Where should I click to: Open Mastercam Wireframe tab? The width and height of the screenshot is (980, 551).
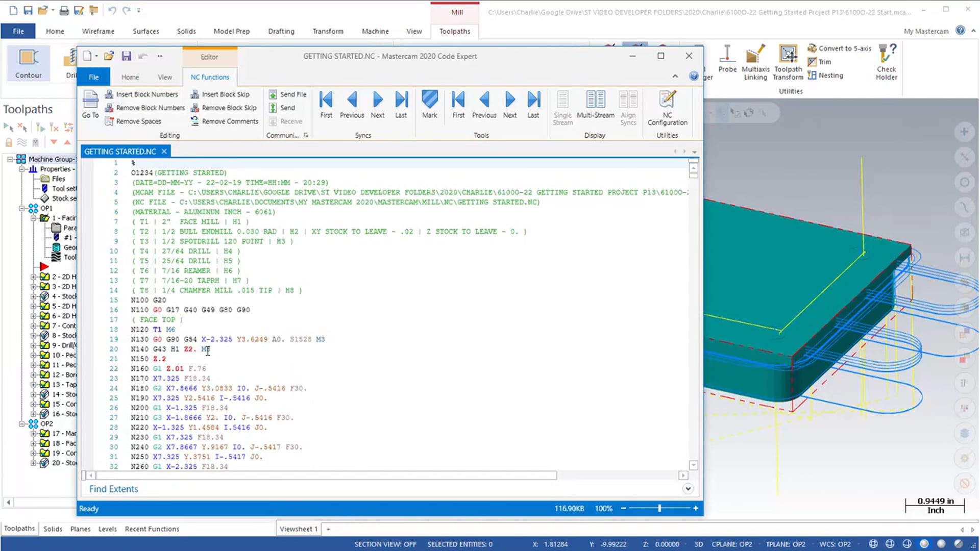tap(98, 31)
